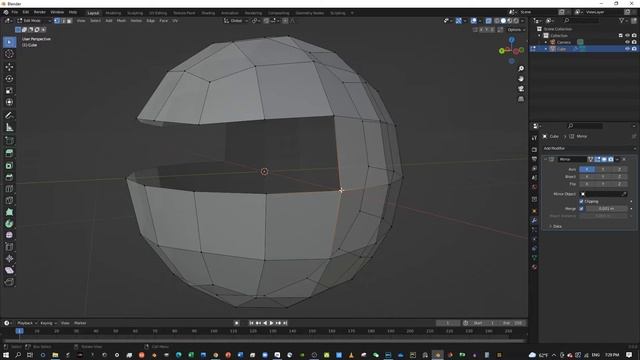This screenshot has height=360, width=640.
Task: Open the Mesh menu in viewport header
Action: pyautogui.click(x=122, y=20)
